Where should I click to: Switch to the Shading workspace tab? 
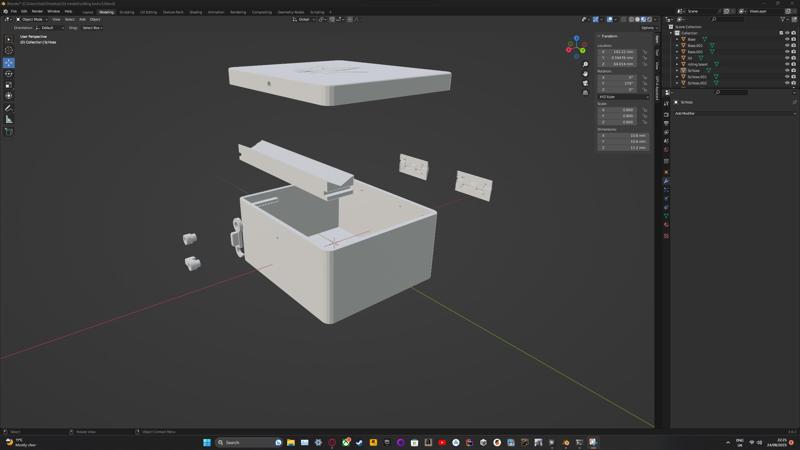click(196, 12)
